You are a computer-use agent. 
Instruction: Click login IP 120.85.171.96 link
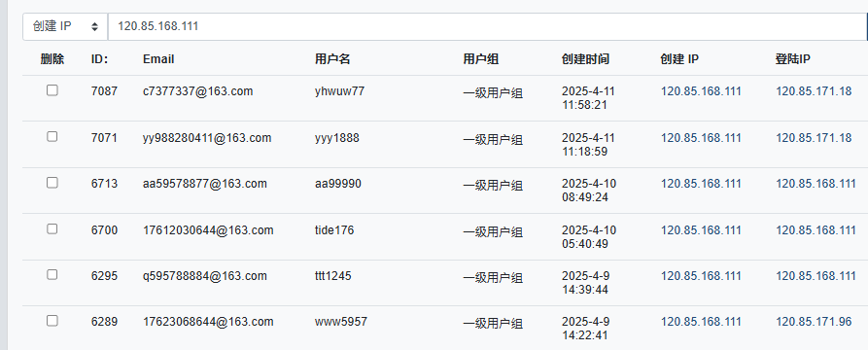(814, 322)
